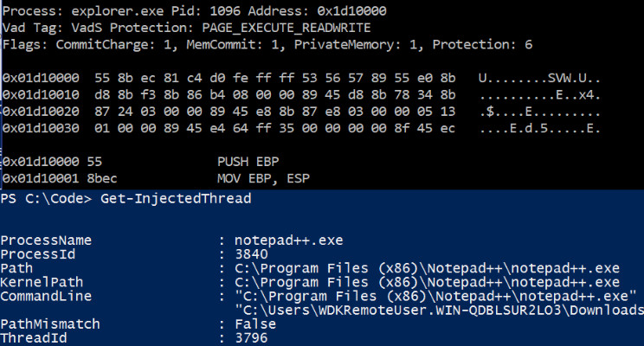The image size is (644, 346).
Task: Click the hex row address 0x01d10030
Action: [x=41, y=129]
